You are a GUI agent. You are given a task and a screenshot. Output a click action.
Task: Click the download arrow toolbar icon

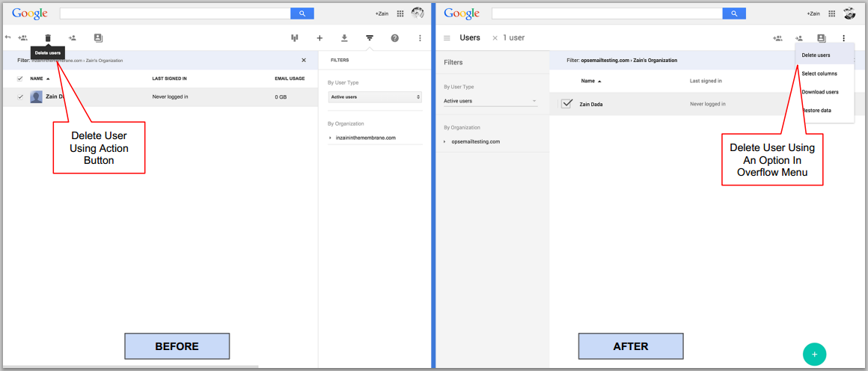click(344, 38)
